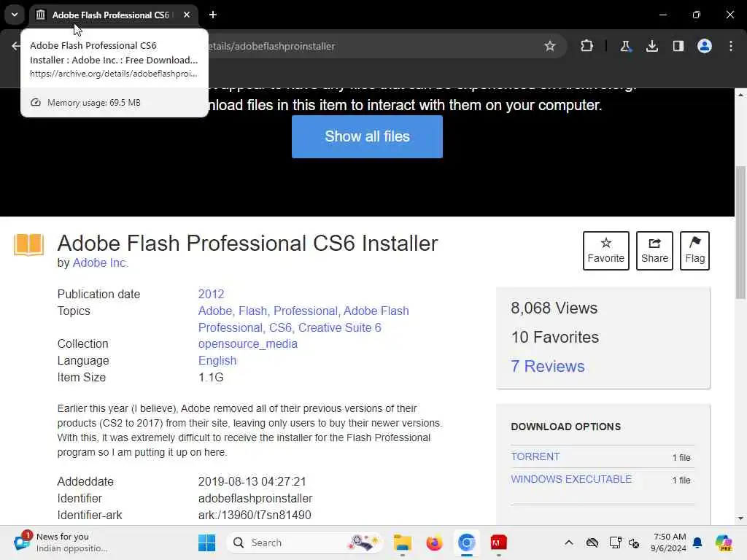Click the address bar URL
Screen dimensions: 747x560
coord(271,46)
